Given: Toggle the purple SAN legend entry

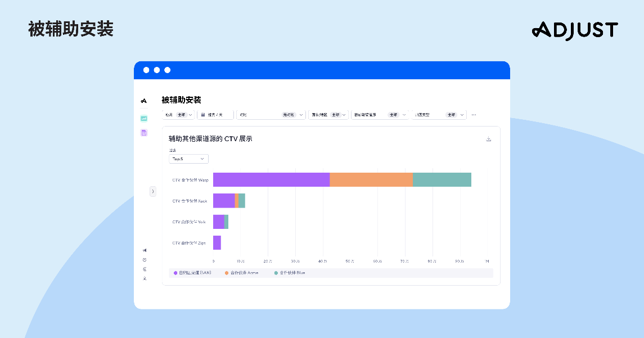Looking at the screenshot, I should click(192, 273).
